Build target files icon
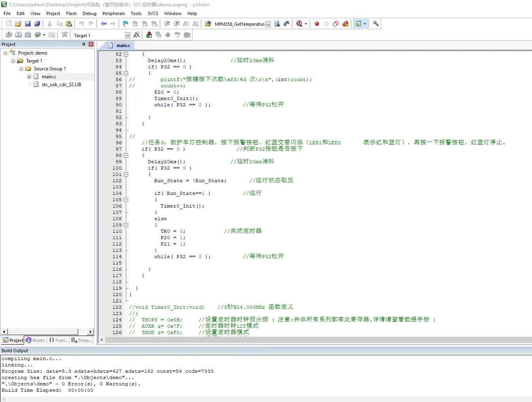532x402 pixels. pos(18,35)
